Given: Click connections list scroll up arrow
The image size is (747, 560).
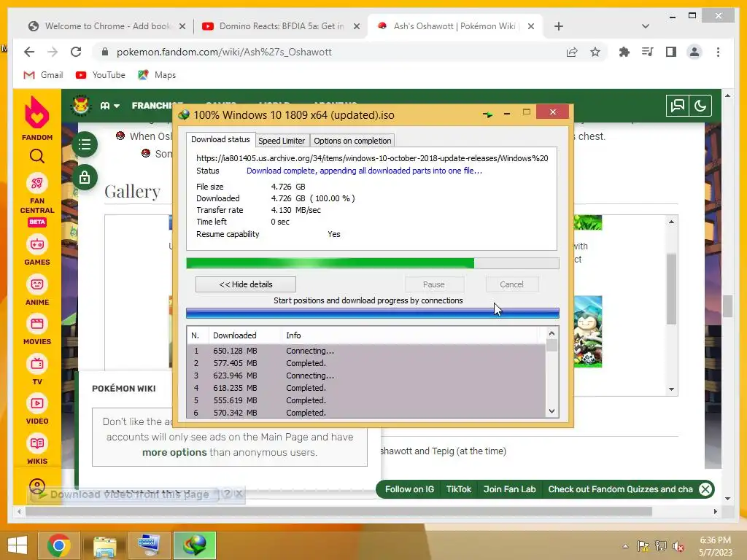Looking at the screenshot, I should point(552,333).
